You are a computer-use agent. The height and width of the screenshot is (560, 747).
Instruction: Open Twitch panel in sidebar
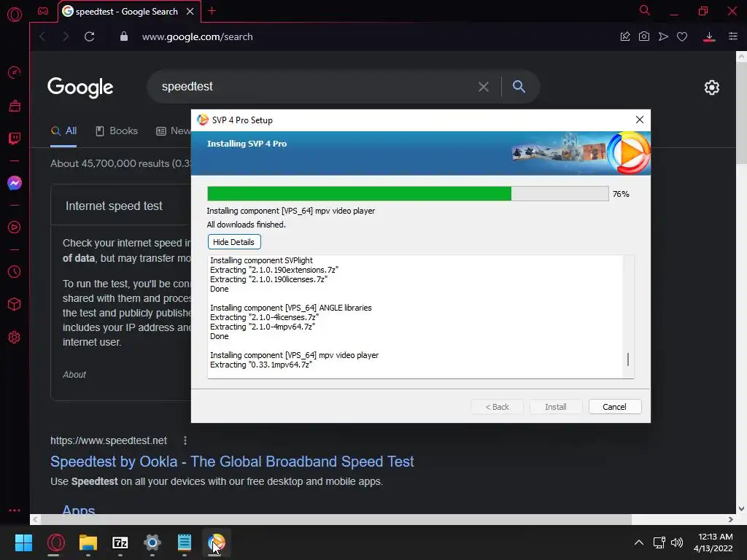tap(15, 139)
